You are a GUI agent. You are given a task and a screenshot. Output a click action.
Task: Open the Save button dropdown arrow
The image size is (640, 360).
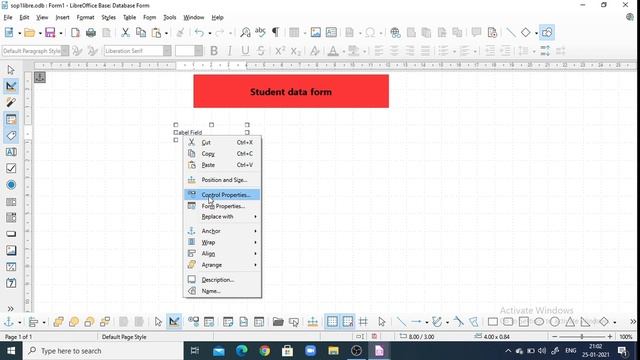click(61, 33)
